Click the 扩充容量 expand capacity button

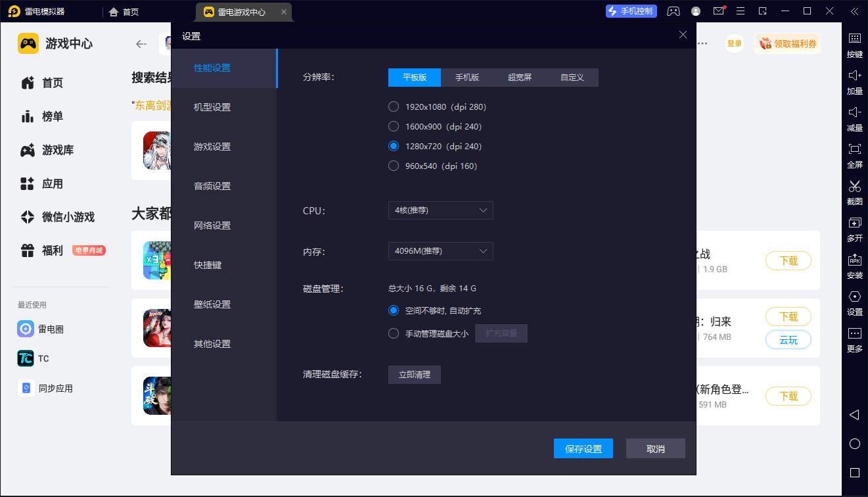coord(501,333)
